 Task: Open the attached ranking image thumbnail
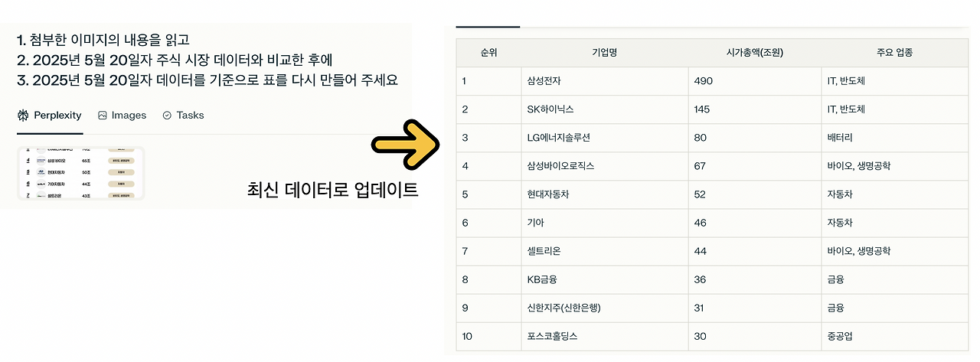point(80,174)
